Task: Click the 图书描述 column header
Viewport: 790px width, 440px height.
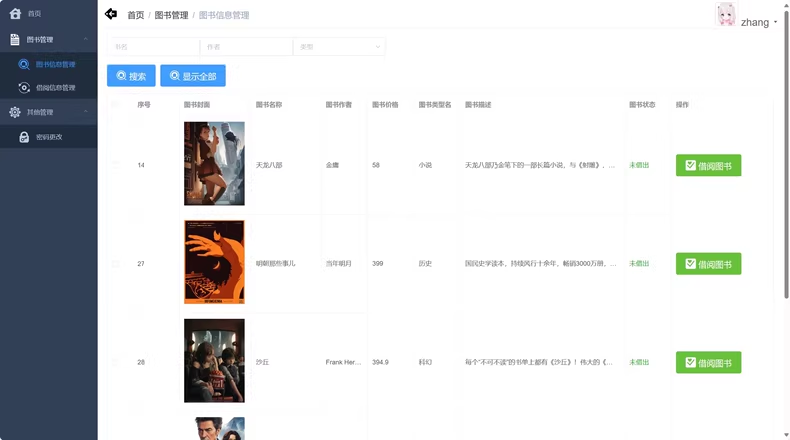Action: pyautogui.click(x=478, y=105)
